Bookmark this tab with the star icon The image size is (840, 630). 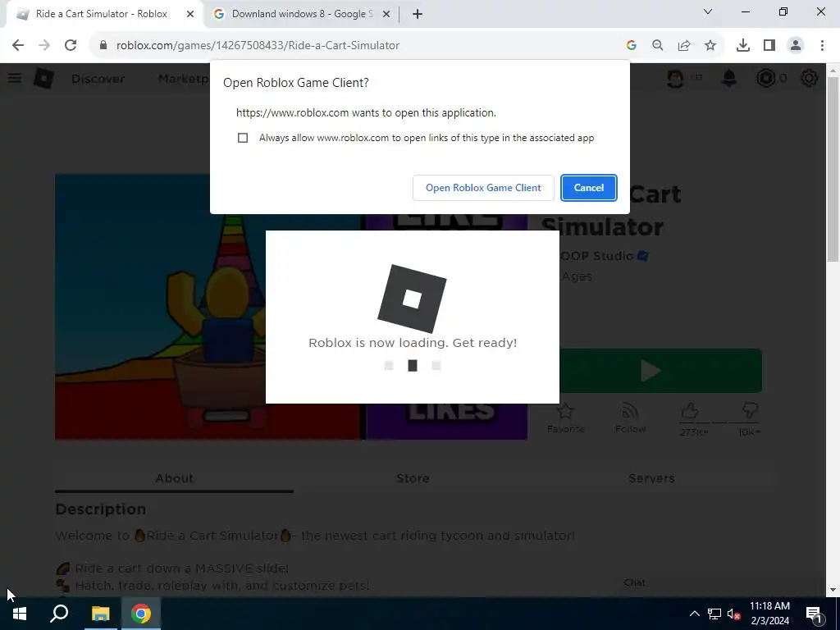pos(710,45)
